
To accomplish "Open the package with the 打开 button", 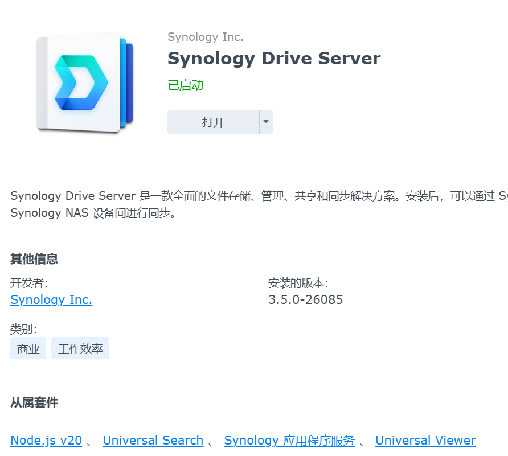I will pos(213,122).
